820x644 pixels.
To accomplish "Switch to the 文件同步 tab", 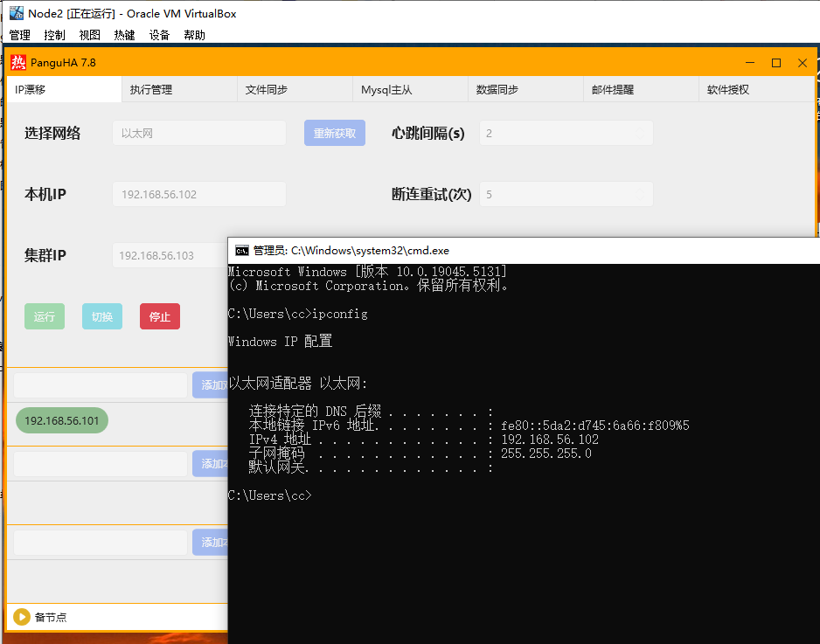I will 295,89.
